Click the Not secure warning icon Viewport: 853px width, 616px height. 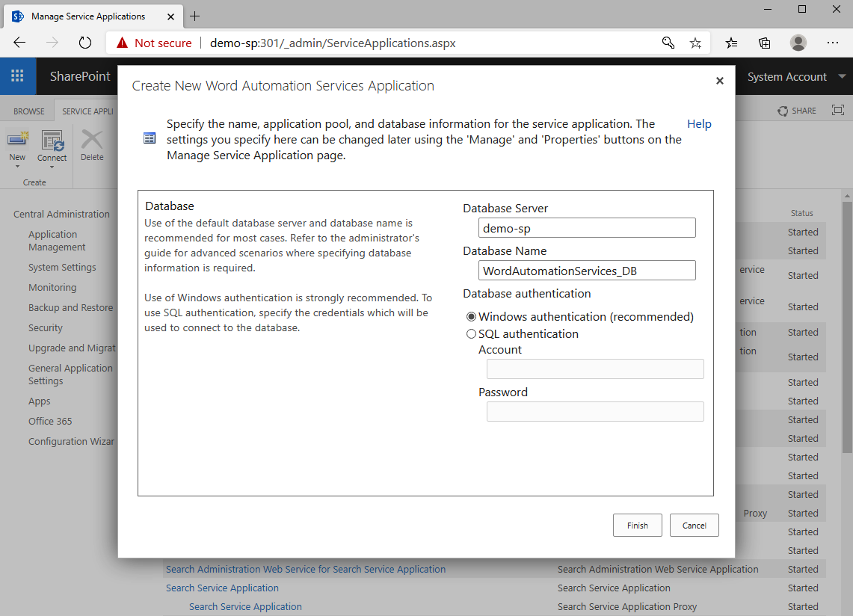coord(122,43)
